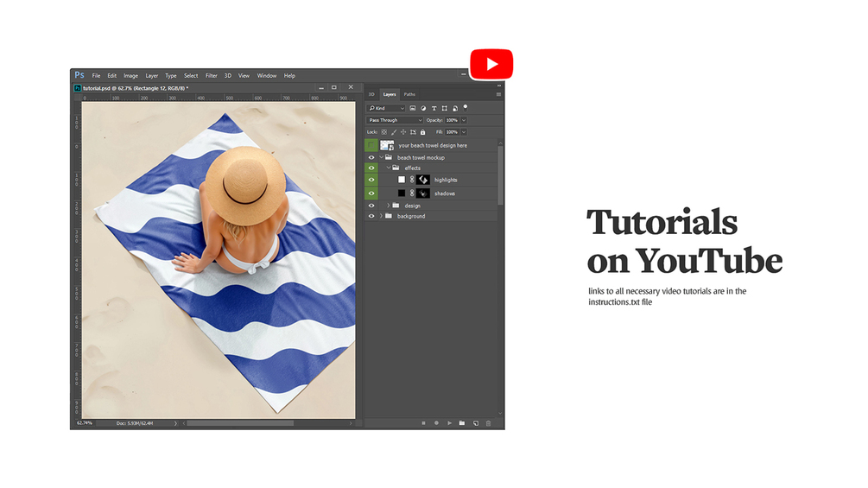Open the Layer menu

(x=152, y=76)
